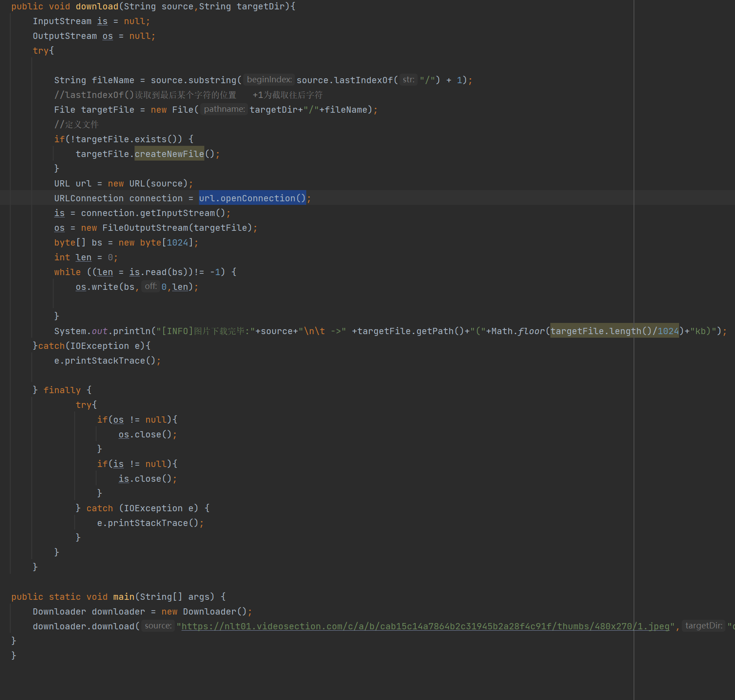
Task: Click the pathname parameter hint
Action: 224,109
